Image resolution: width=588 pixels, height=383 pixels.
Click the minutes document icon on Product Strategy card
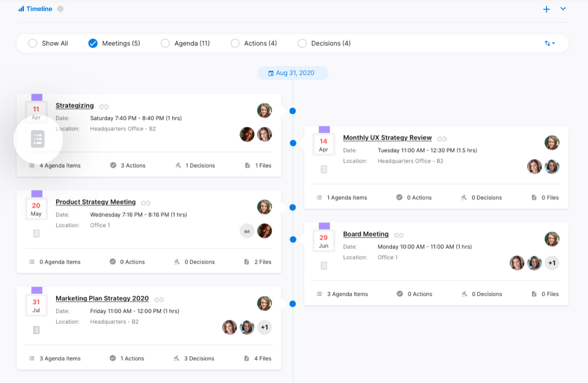click(x=36, y=233)
